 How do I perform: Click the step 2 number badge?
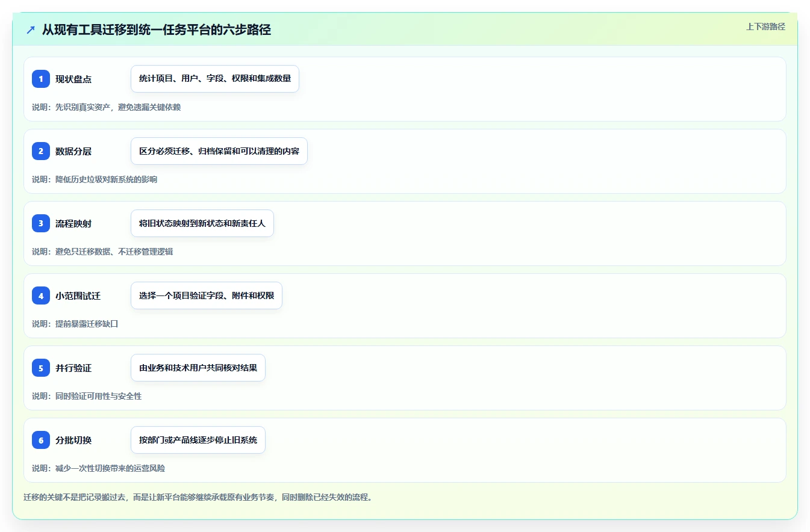(41, 151)
